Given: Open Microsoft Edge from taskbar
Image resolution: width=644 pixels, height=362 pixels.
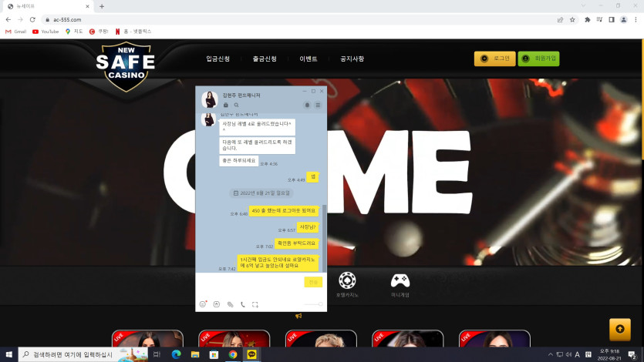Looking at the screenshot, I should 176,354.
